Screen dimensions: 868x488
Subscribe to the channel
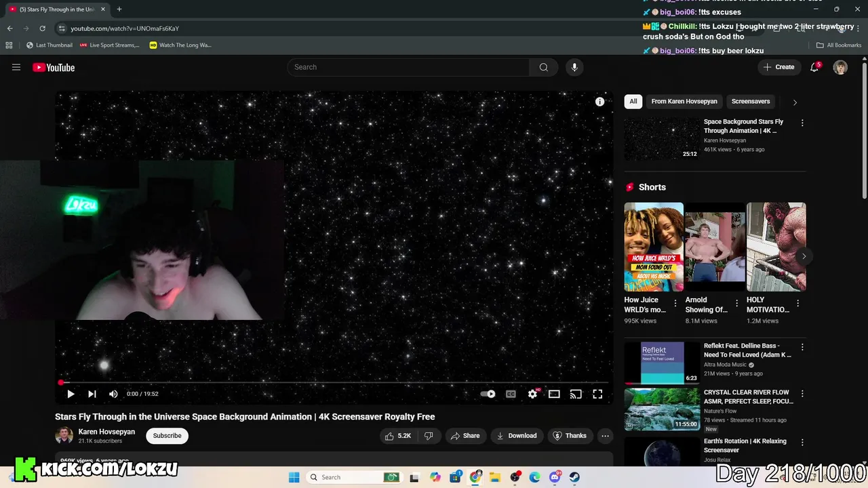pyautogui.click(x=167, y=436)
